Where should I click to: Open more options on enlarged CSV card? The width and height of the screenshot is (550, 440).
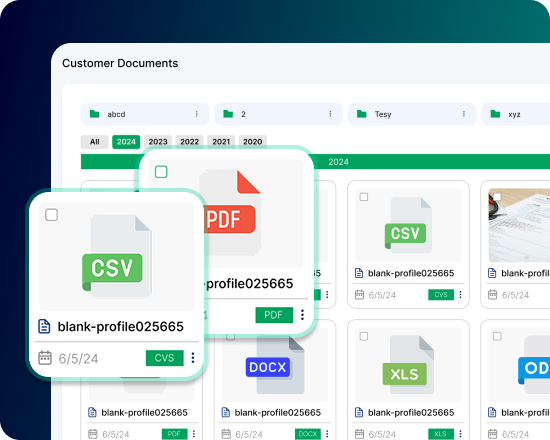[x=193, y=358]
